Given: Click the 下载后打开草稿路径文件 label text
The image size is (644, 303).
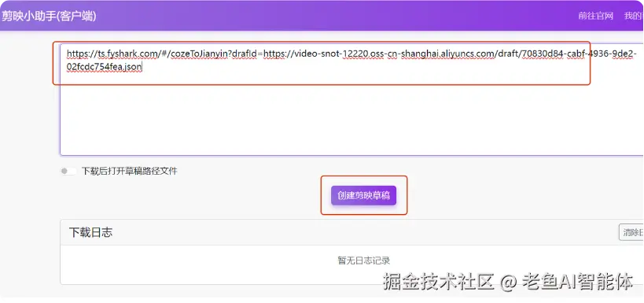Looking at the screenshot, I should click(x=130, y=171).
